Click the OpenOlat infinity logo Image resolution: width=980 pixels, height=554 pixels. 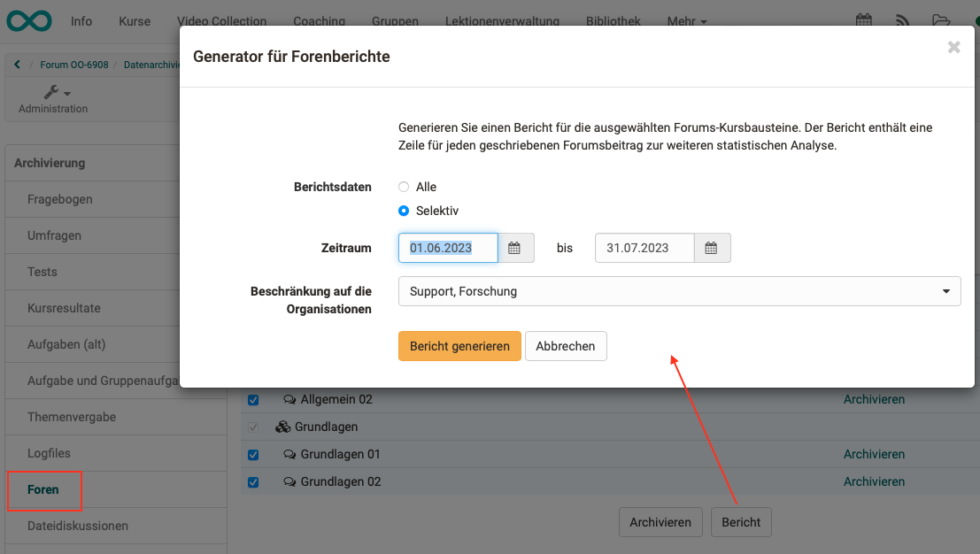pos(28,19)
